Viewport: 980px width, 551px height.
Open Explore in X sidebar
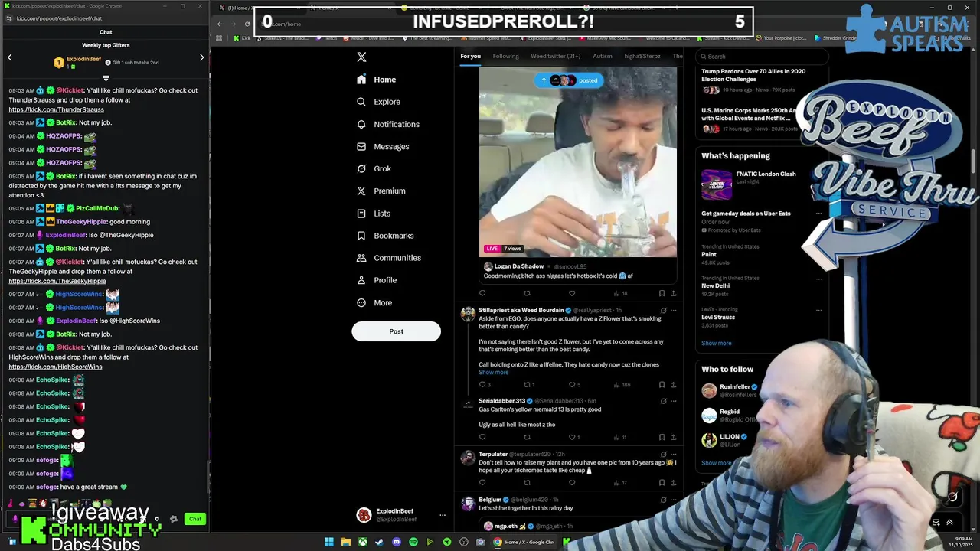pos(378,102)
